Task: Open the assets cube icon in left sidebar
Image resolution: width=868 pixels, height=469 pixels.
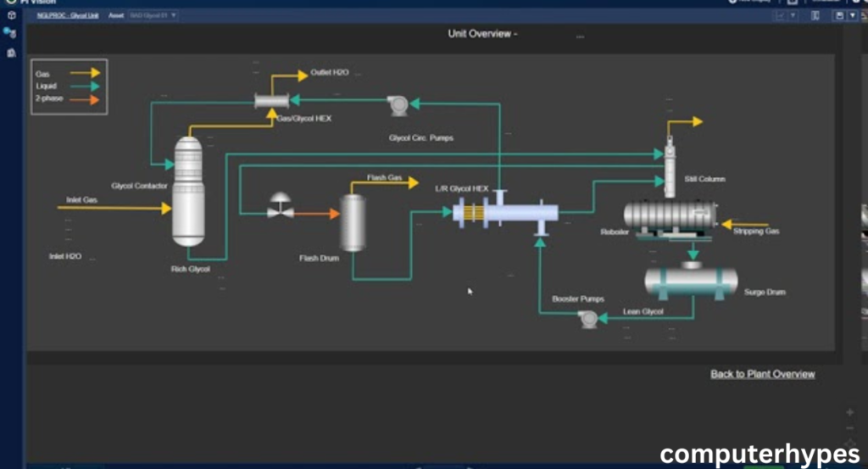Action: click(x=12, y=15)
